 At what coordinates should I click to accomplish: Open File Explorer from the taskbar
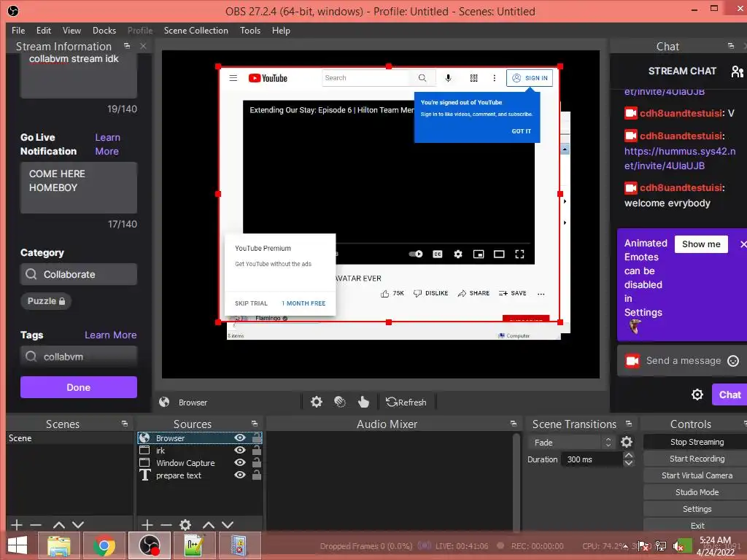(59, 545)
